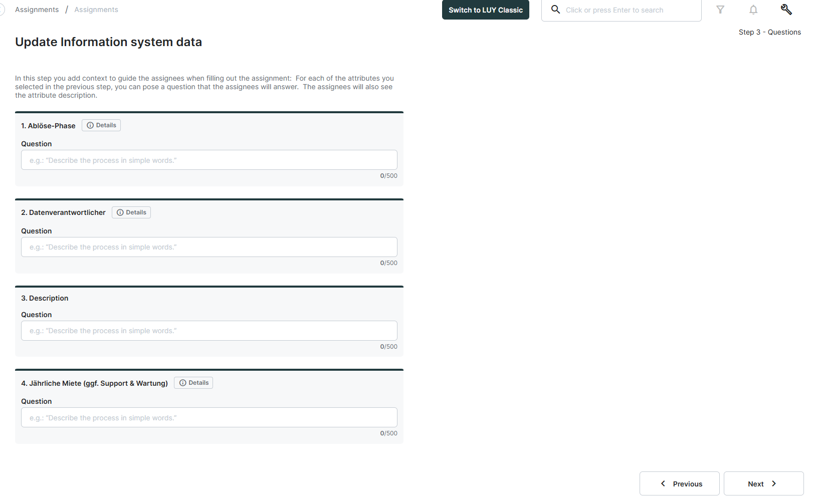The image size is (816, 504).
Task: Click '3. Description' title
Action: click(x=45, y=298)
